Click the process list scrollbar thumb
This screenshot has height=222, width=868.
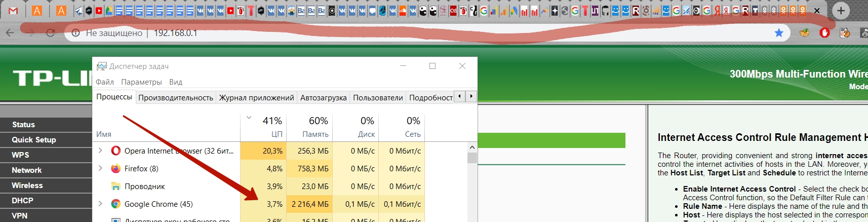(x=472, y=158)
